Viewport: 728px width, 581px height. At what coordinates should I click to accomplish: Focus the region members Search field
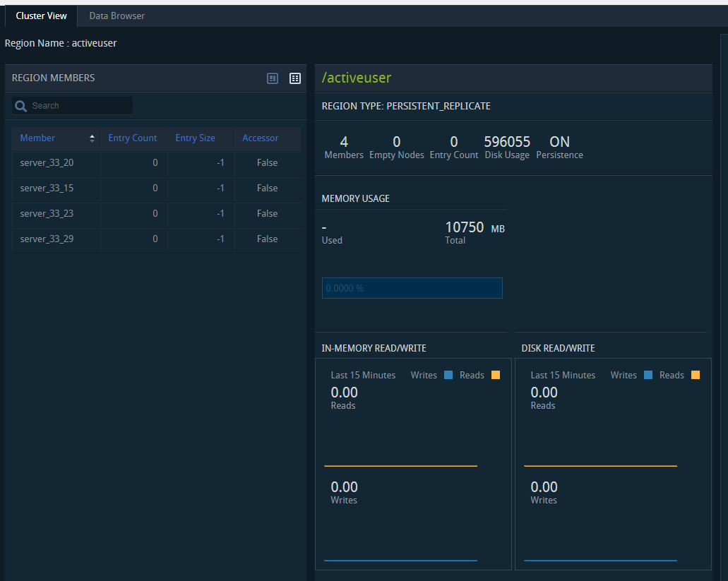(x=79, y=106)
